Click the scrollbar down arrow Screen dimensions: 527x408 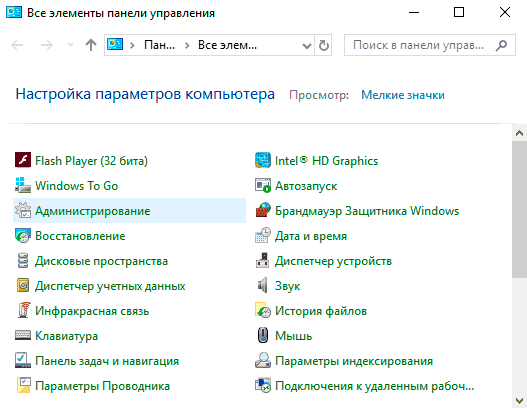point(519,401)
